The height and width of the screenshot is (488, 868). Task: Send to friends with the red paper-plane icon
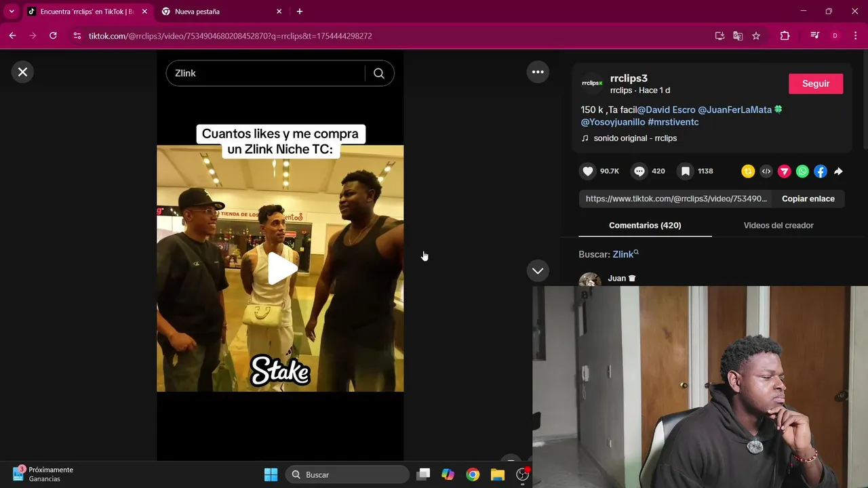pyautogui.click(x=784, y=171)
